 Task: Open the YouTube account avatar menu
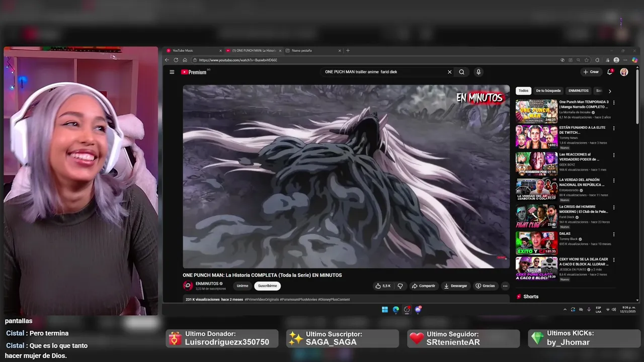[x=624, y=72]
